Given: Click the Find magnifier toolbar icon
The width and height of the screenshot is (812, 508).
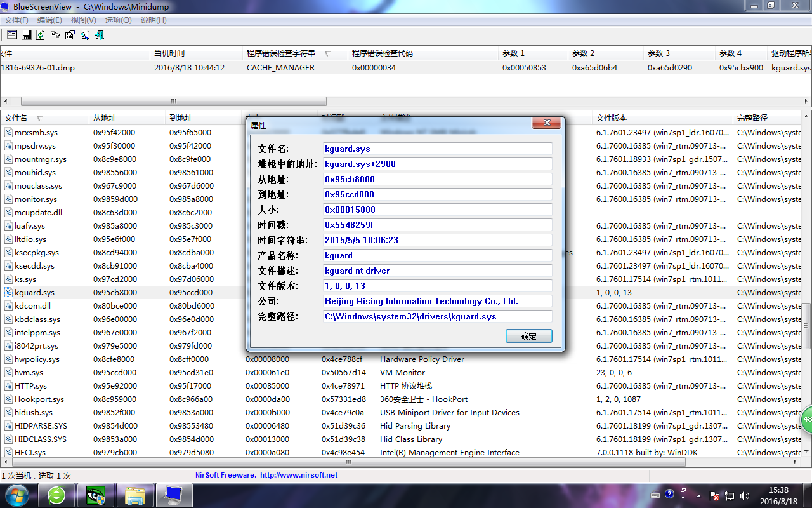Looking at the screenshot, I should click(x=84, y=35).
